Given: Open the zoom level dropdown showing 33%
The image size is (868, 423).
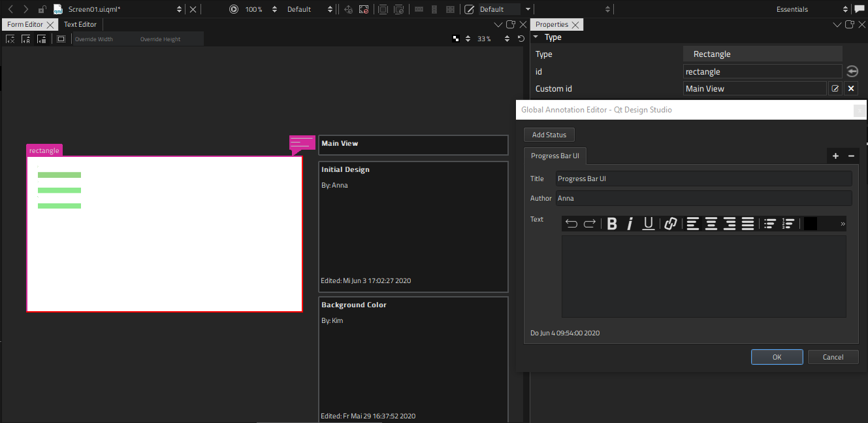Looking at the screenshot, I should [x=484, y=38].
